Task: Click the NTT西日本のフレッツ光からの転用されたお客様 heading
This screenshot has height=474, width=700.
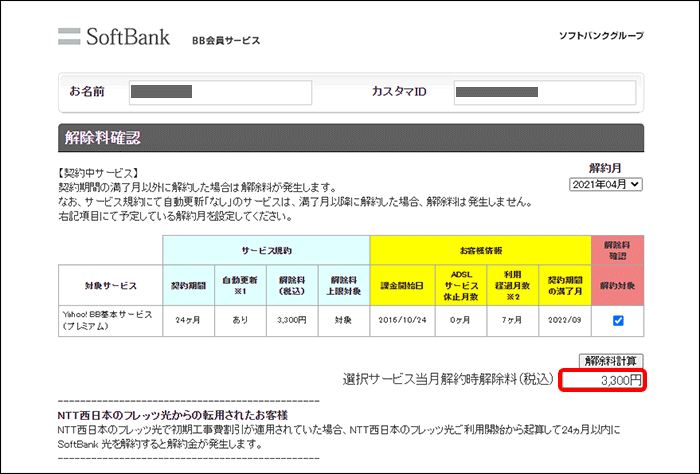Action: (x=173, y=416)
